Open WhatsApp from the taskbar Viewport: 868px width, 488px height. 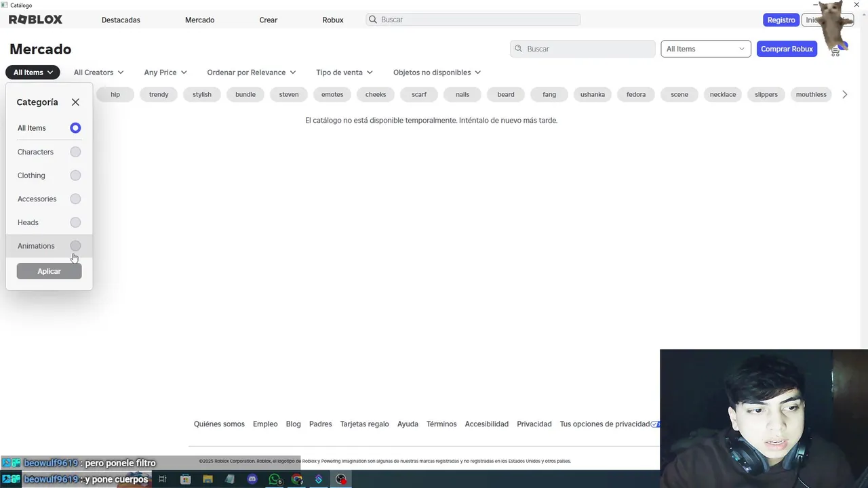click(275, 479)
